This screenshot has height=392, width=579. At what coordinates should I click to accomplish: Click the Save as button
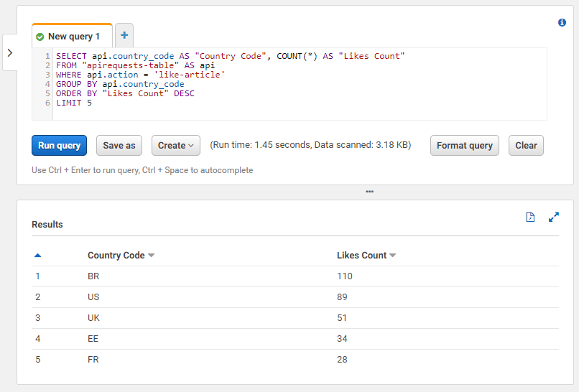tap(119, 146)
